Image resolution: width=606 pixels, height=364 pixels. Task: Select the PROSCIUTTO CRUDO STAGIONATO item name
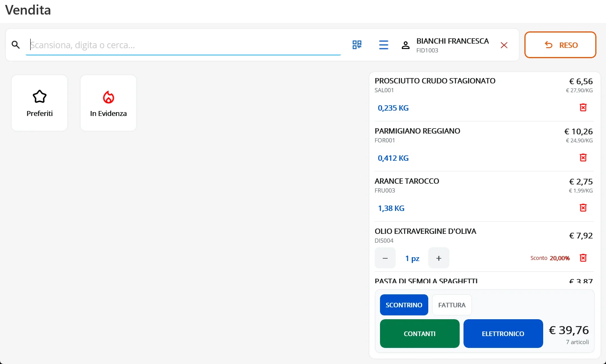coord(435,81)
